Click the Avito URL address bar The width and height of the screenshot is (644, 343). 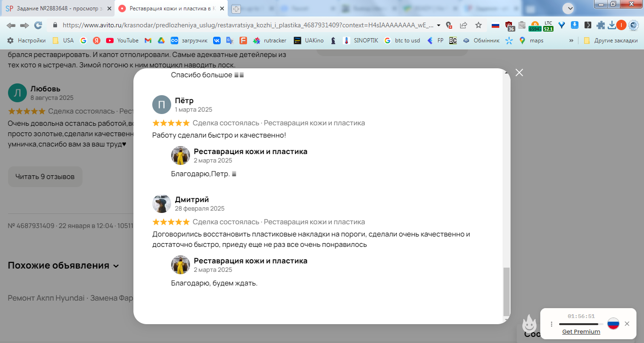248,25
